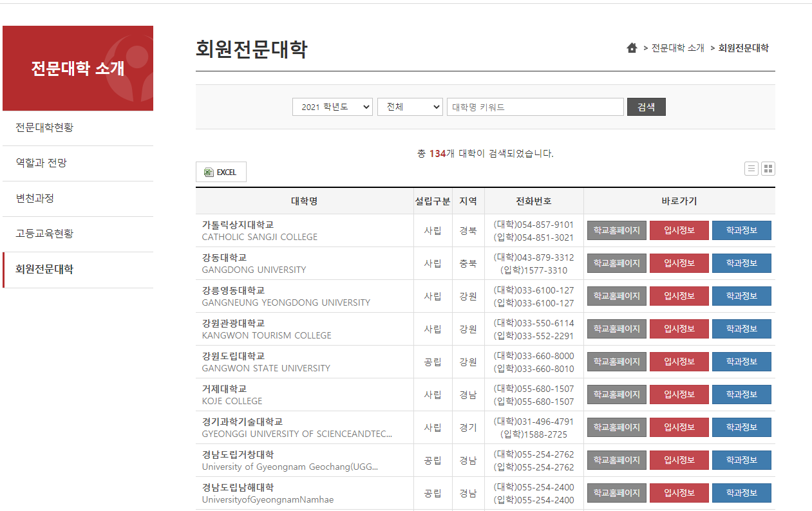Open 학과정보 for 강릉영동대학교
812x511 pixels.
pyautogui.click(x=741, y=296)
